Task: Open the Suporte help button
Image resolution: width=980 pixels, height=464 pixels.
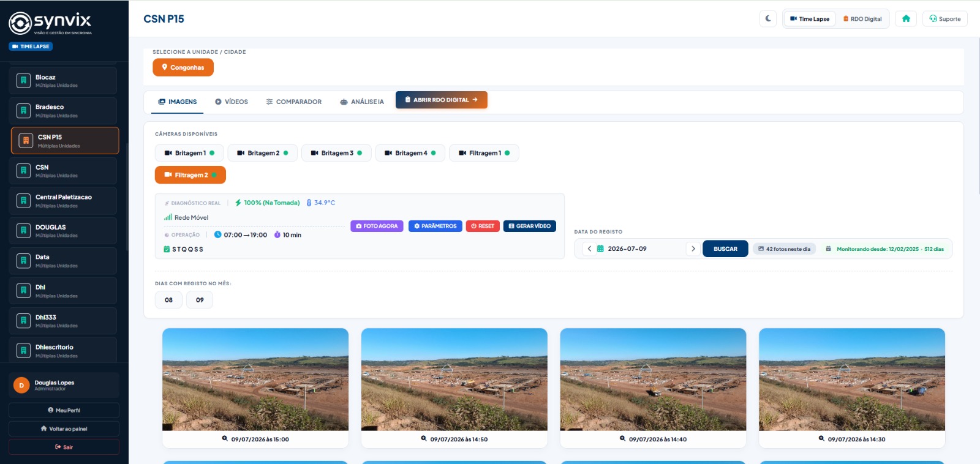Action: tap(945, 18)
